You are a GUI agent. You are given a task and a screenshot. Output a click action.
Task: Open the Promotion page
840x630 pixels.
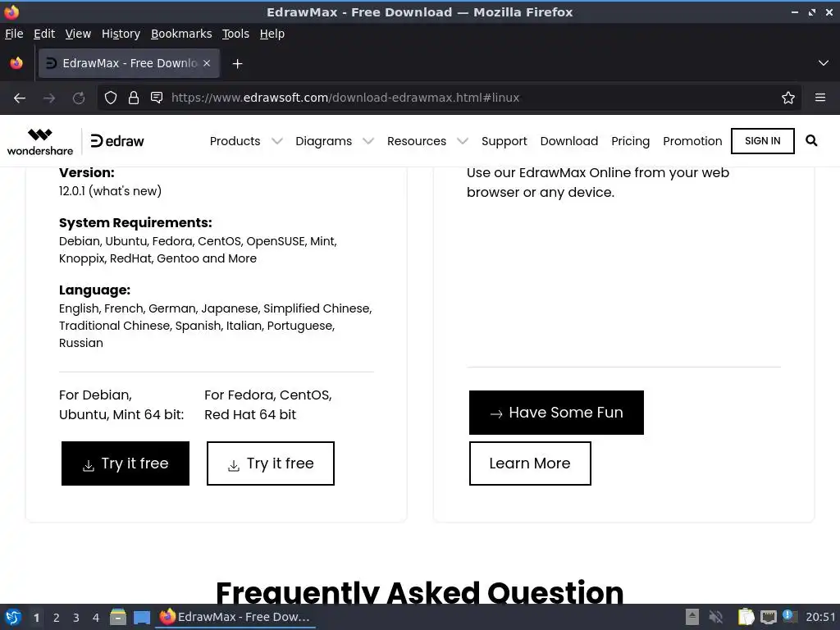click(x=692, y=141)
